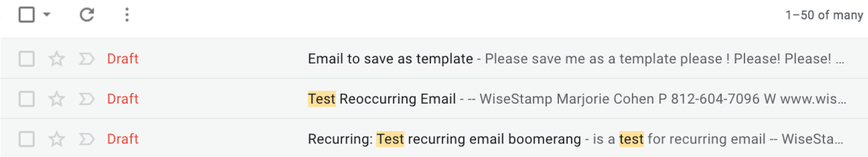Mark 'Email to save as template' as important
The image size is (868, 157).
[x=87, y=59]
